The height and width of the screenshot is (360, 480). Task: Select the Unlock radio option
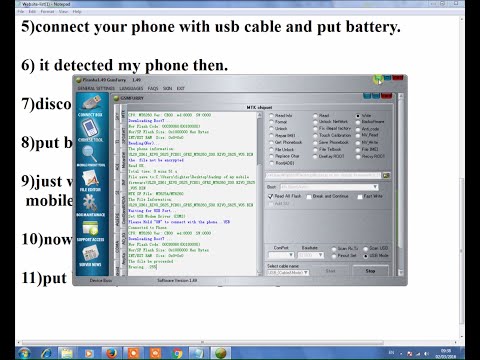click(272, 129)
